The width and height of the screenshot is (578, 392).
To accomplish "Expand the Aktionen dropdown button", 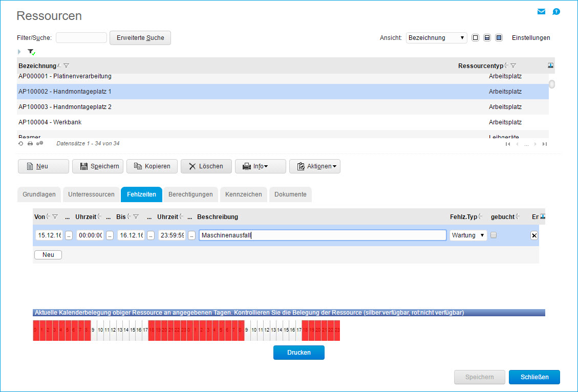I will pyautogui.click(x=314, y=166).
